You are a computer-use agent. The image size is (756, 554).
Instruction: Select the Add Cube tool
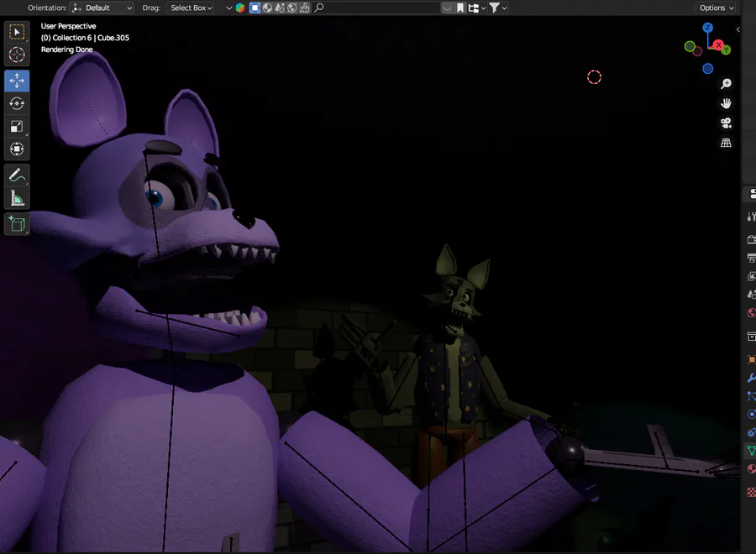pyautogui.click(x=17, y=224)
